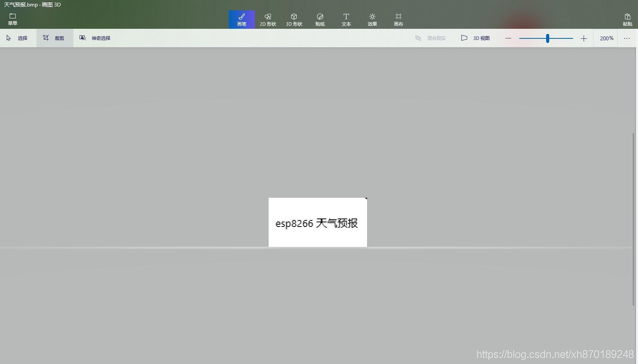Click the vertical scrollbar on the right
The image size is (638, 364).
[x=634, y=219]
